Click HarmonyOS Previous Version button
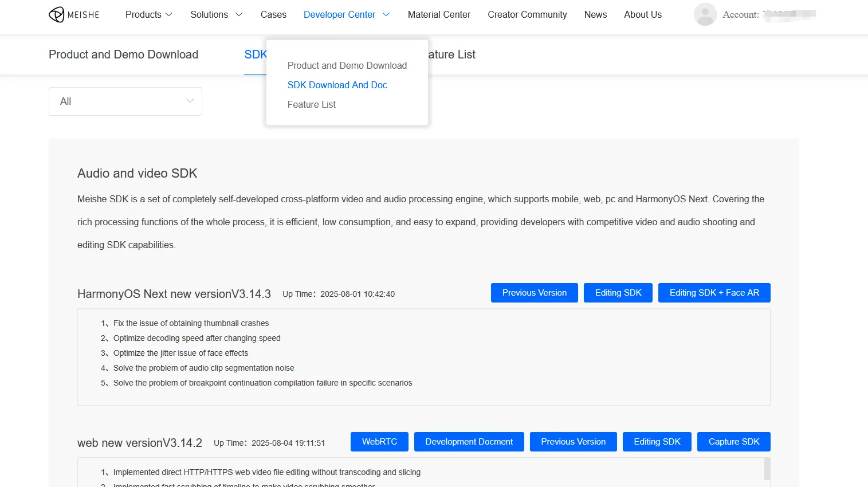 tap(534, 293)
